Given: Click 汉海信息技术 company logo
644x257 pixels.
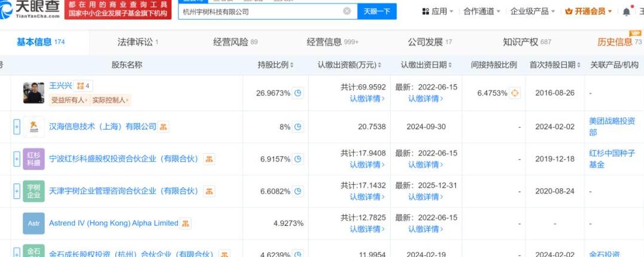Looking at the screenshot, I should coord(34,127).
